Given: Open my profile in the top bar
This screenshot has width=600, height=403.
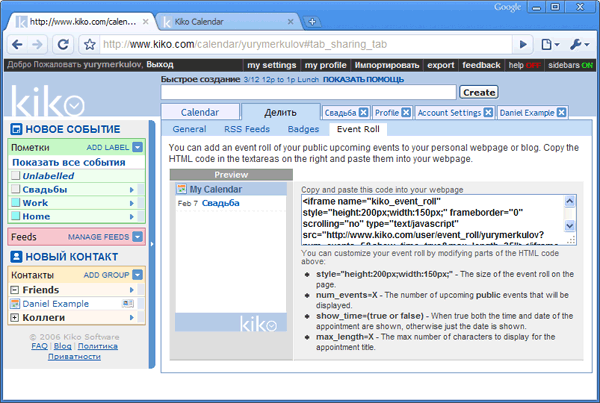Looking at the screenshot, I should 325,65.
